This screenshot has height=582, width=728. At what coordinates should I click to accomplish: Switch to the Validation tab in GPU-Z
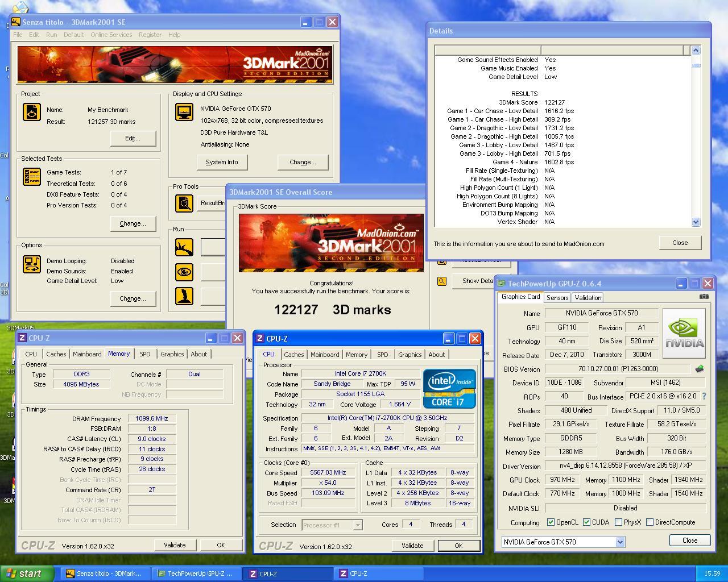[588, 297]
